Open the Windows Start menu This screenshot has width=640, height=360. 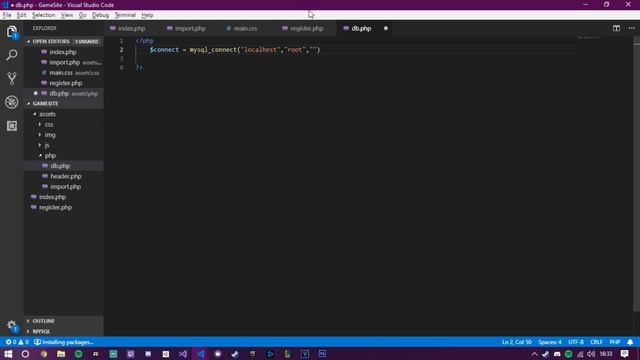coord(8,354)
